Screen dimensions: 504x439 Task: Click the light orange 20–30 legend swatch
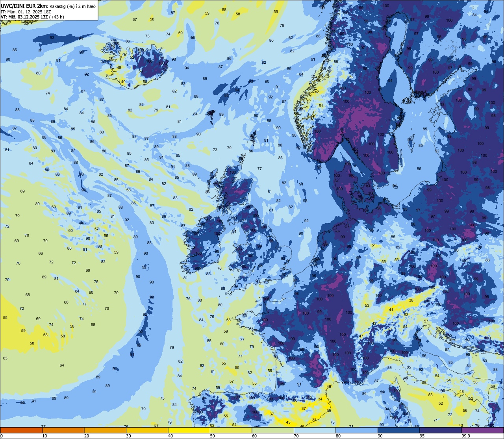tap(105, 430)
